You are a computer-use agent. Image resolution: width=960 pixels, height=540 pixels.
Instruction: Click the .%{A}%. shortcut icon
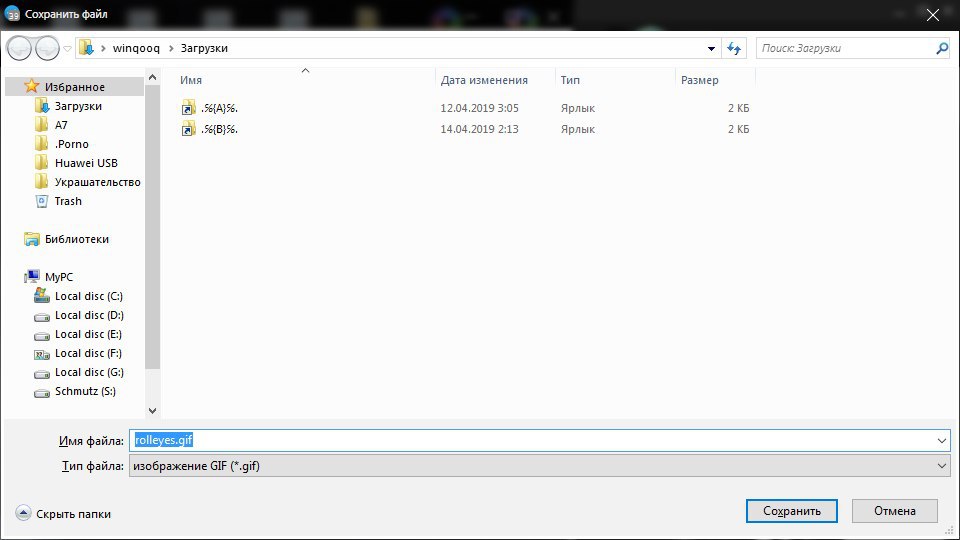188,108
